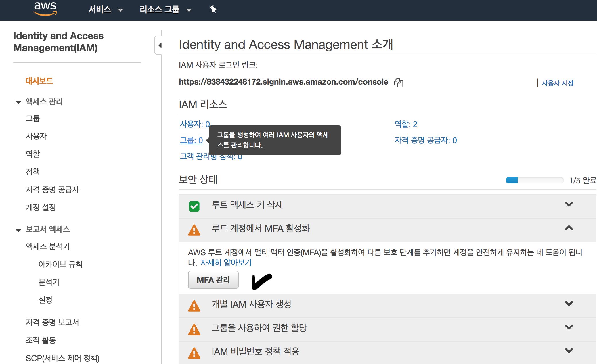Expand 루트 액세스 키 삭제 section chevron

(569, 204)
